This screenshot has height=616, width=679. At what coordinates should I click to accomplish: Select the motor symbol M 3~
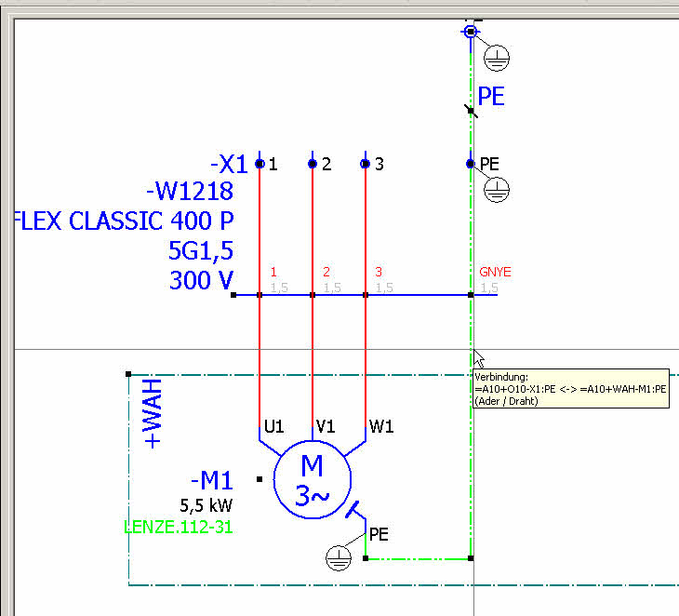click(x=313, y=479)
